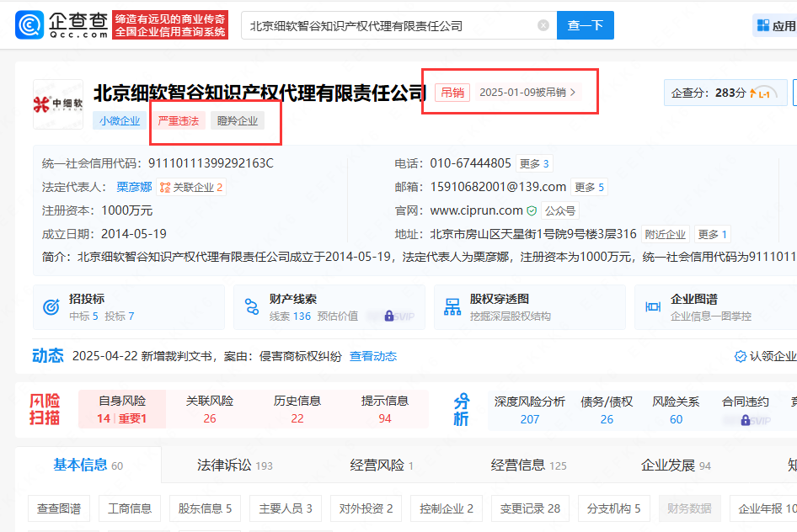Image resolution: width=797 pixels, height=532 pixels.
Task: Click the 查看动态 link
Action: pyautogui.click(x=373, y=356)
